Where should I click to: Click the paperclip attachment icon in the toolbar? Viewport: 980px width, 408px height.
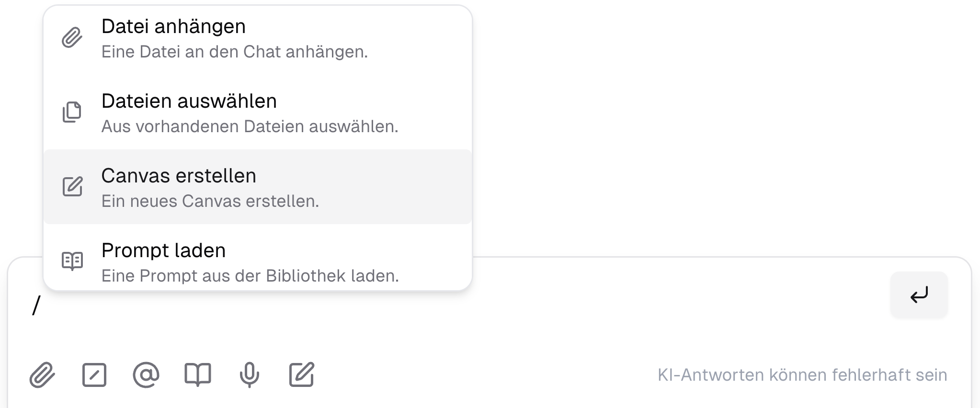coord(43,375)
